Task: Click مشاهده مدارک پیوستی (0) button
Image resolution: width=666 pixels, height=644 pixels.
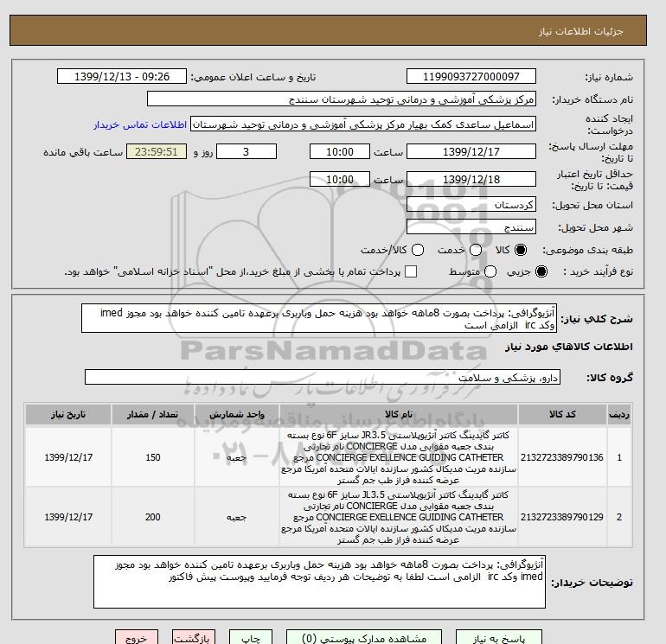Action: coord(364,638)
